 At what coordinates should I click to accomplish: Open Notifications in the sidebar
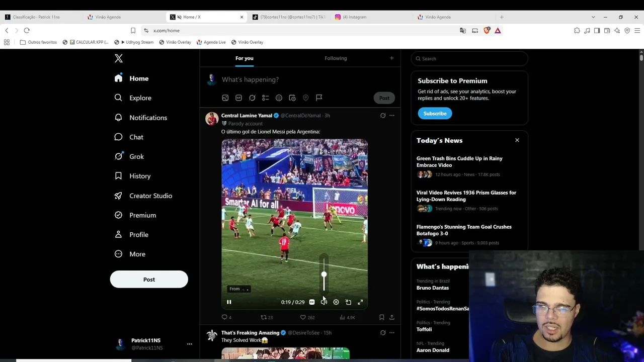pos(140,118)
